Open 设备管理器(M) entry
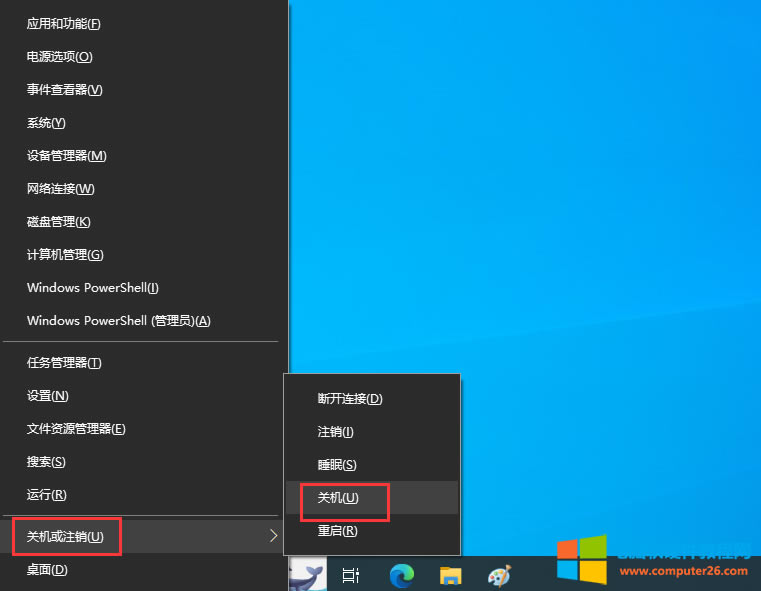 point(67,156)
